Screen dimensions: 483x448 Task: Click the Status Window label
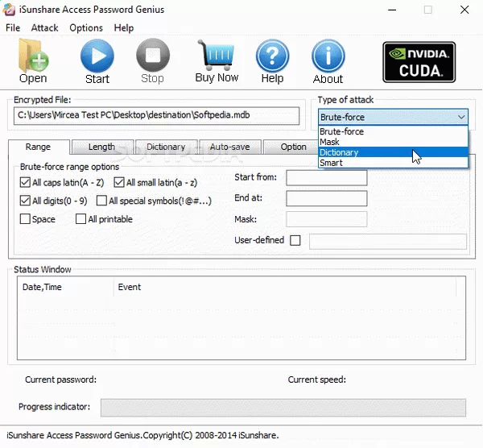coord(43,269)
